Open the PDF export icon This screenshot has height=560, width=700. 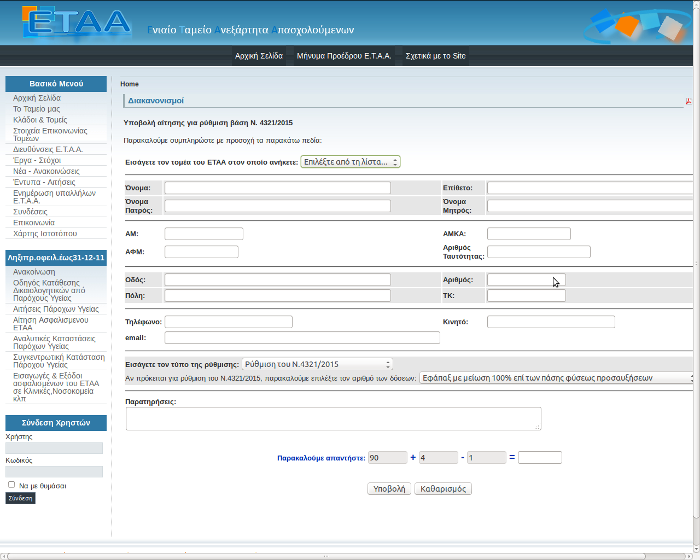pos(688,101)
